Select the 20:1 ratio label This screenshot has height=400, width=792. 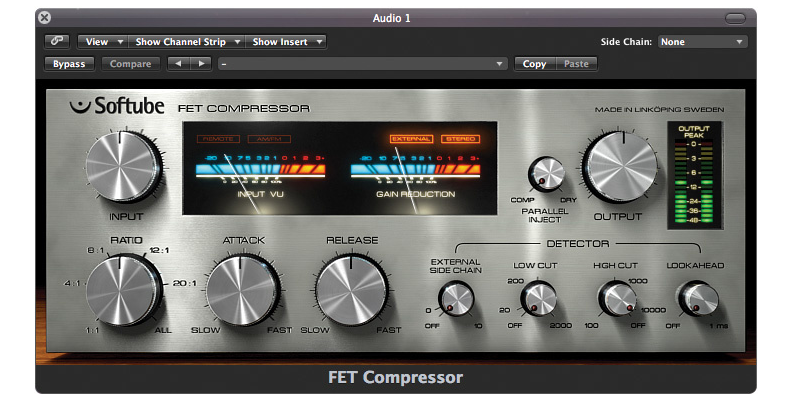184,283
